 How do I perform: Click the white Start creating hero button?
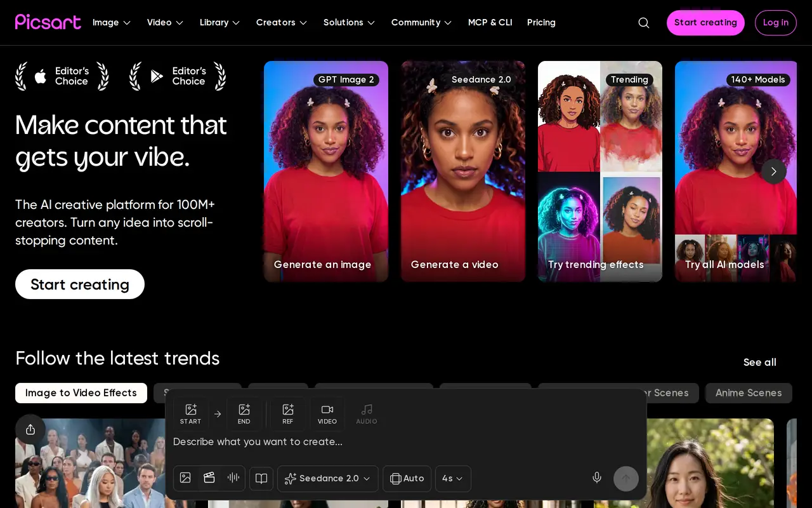[80, 284]
